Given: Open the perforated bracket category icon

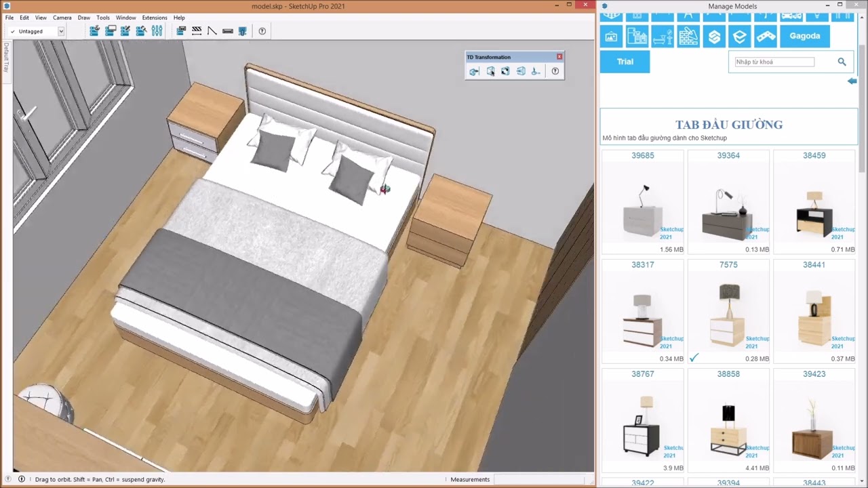Looking at the screenshot, I should 766,36.
